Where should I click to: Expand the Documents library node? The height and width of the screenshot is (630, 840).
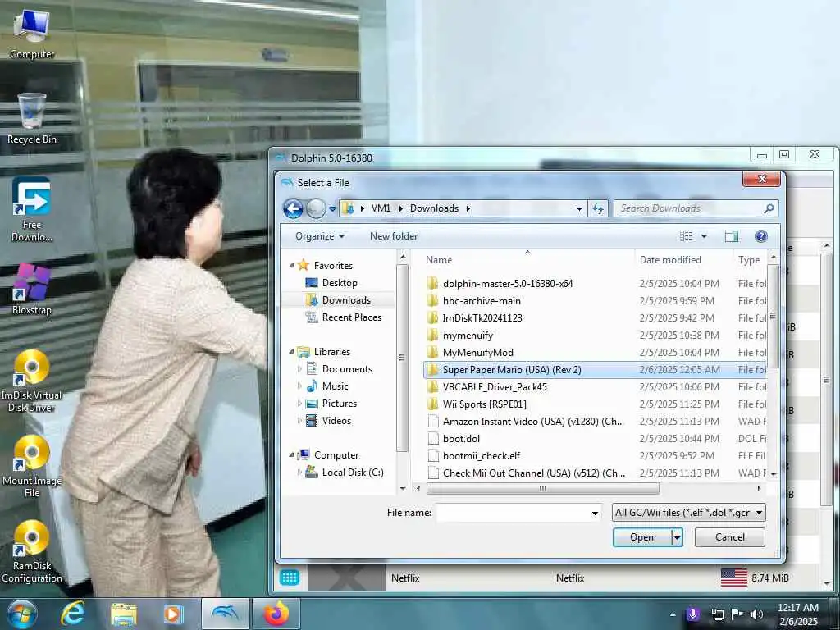click(x=299, y=369)
